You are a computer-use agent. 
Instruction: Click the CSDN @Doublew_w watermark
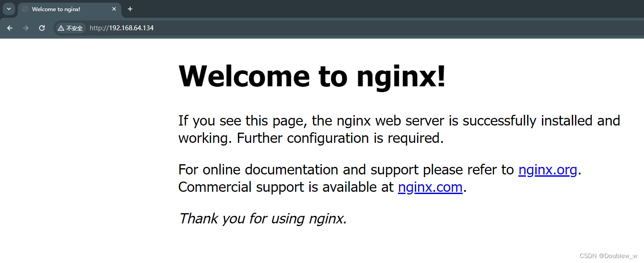(x=608, y=255)
